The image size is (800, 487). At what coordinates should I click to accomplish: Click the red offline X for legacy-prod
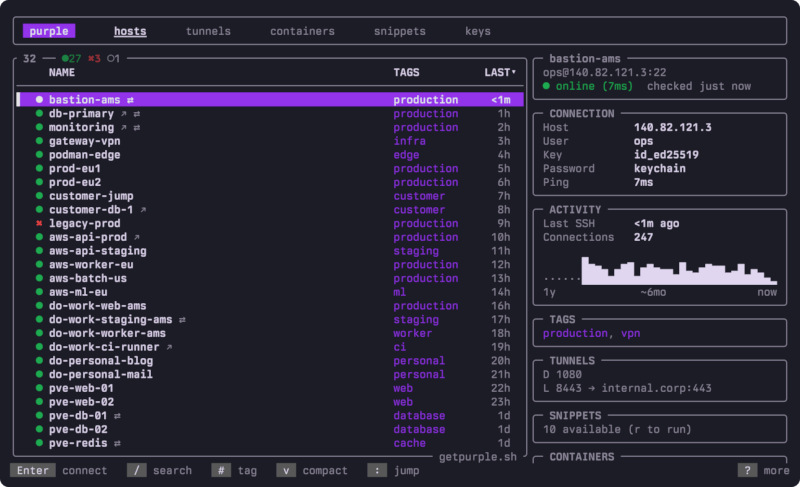pos(39,223)
